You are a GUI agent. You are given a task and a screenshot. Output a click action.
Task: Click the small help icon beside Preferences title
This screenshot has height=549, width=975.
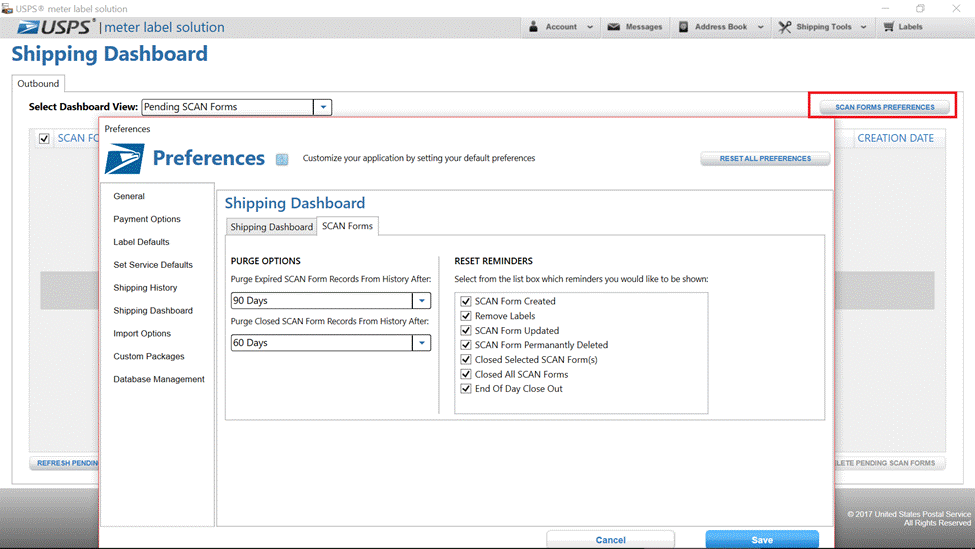click(282, 159)
